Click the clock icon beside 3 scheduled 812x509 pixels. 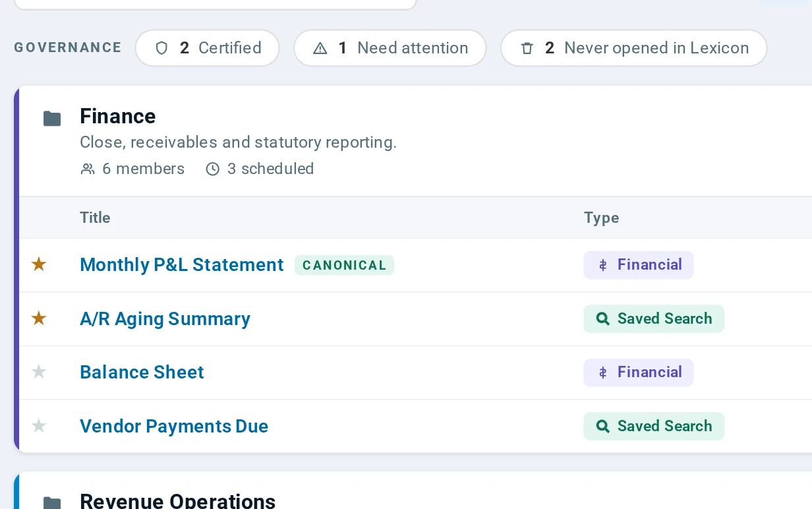[212, 169]
